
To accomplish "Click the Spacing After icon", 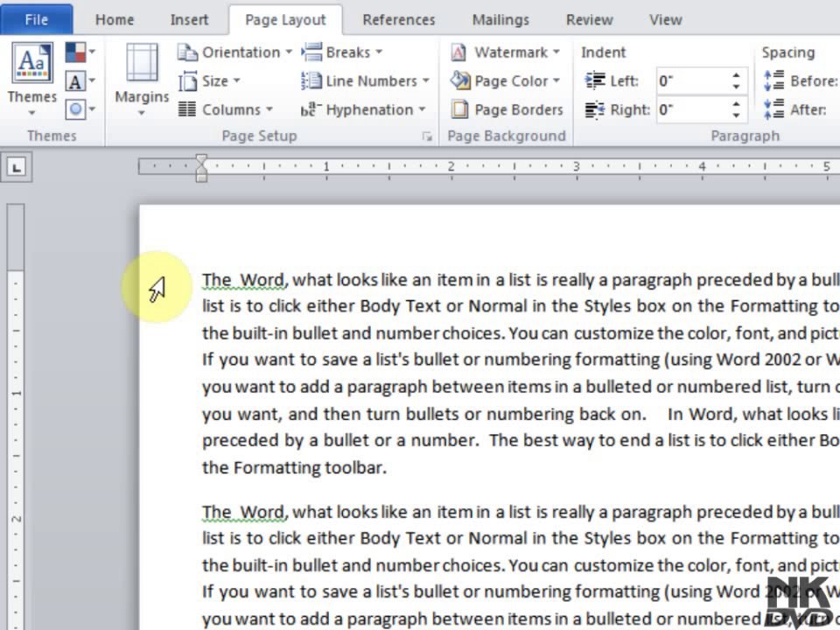I will [773, 109].
